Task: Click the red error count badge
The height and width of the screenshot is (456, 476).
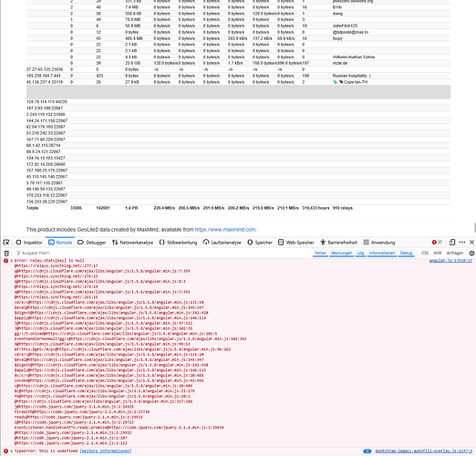Action: pos(437,243)
